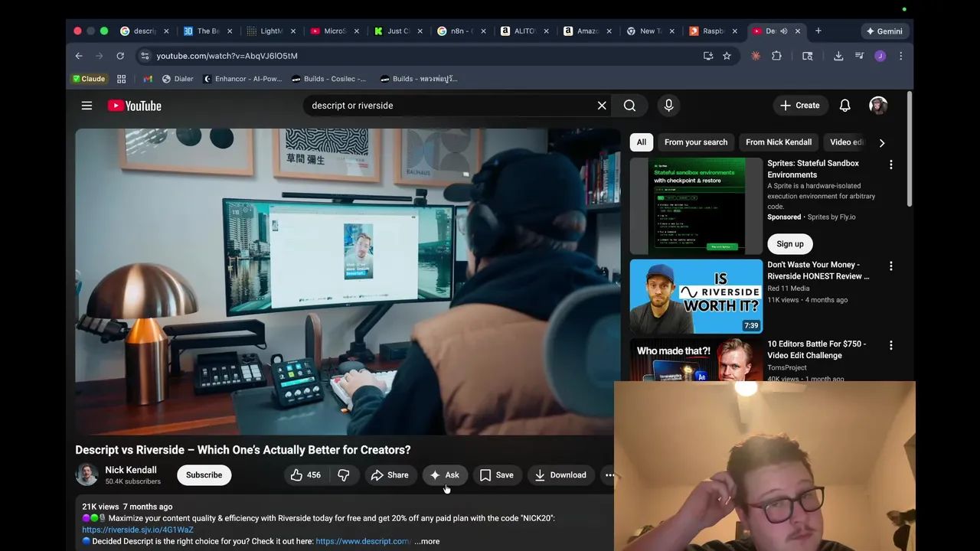Open Claude bookmark
The image size is (980, 551).
tap(89, 79)
